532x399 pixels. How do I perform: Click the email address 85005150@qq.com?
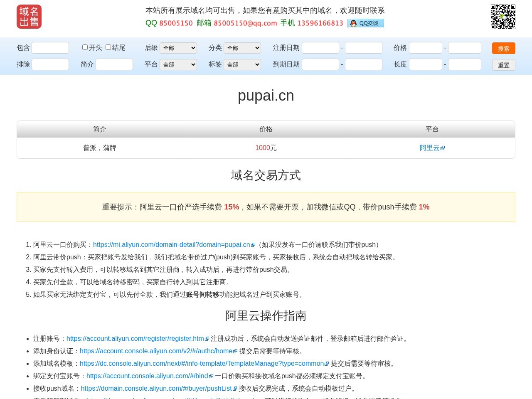coord(245,23)
